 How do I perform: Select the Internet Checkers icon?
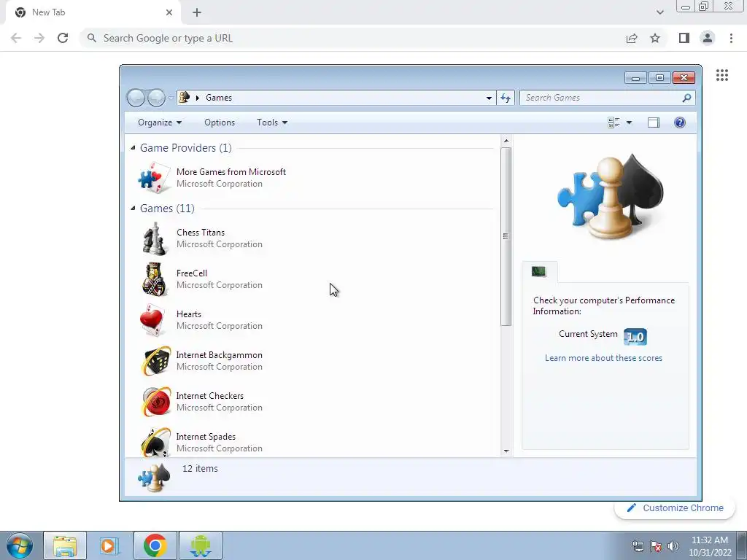(x=156, y=402)
